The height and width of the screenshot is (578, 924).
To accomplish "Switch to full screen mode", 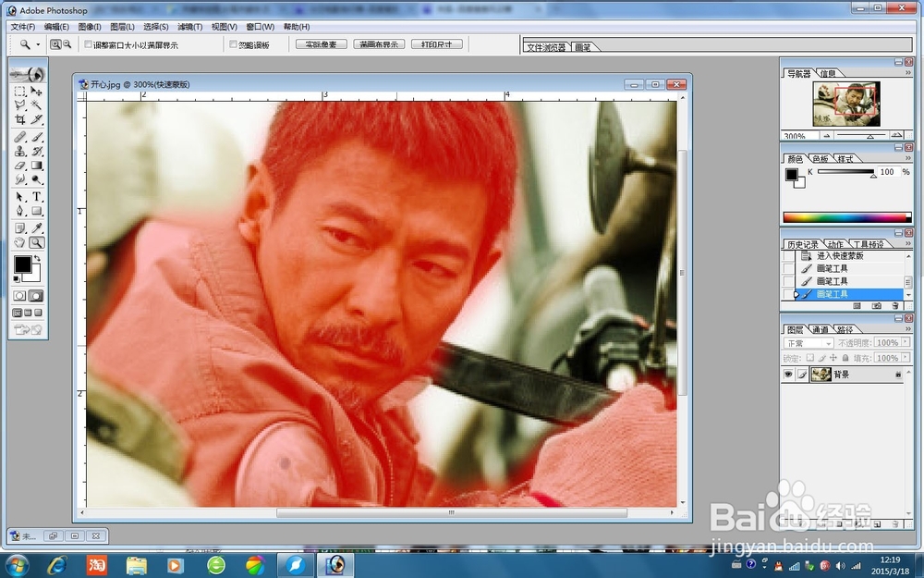I will [x=38, y=313].
